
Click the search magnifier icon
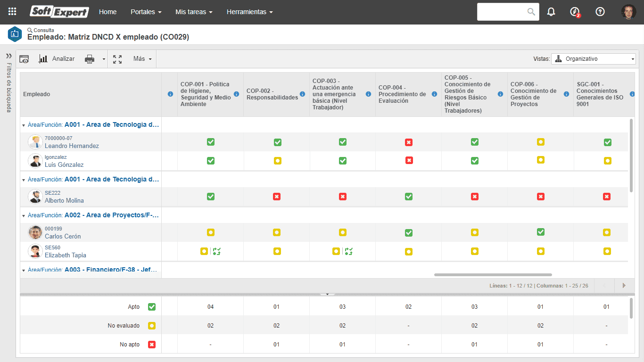[x=531, y=12]
